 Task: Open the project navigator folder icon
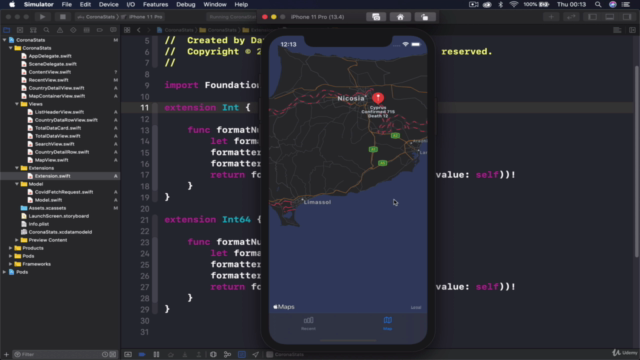pos(7,30)
